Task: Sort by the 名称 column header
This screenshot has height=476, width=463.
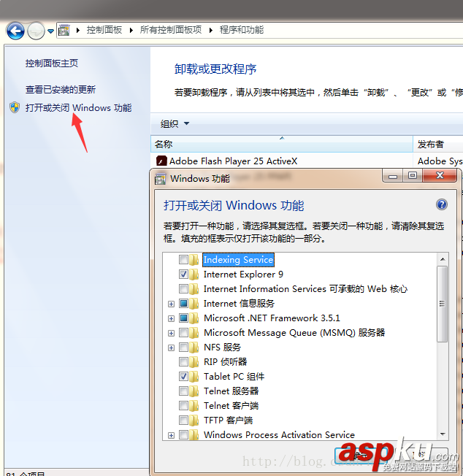Action: click(282, 144)
